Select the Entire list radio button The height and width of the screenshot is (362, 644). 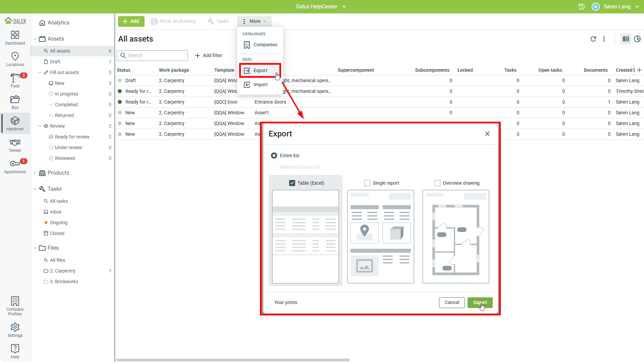tap(274, 156)
